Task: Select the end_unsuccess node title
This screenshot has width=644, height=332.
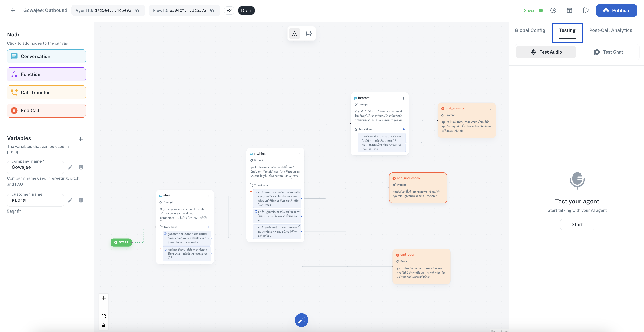Action: coord(408,178)
